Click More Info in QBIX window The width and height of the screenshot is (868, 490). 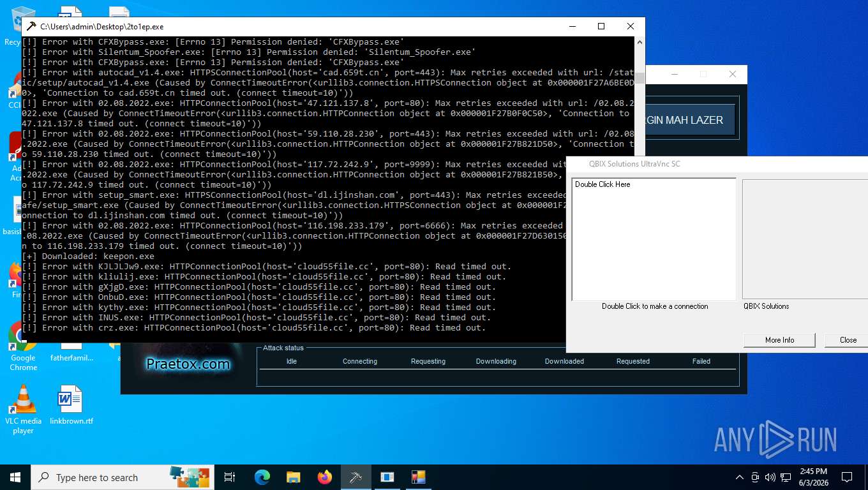779,340
